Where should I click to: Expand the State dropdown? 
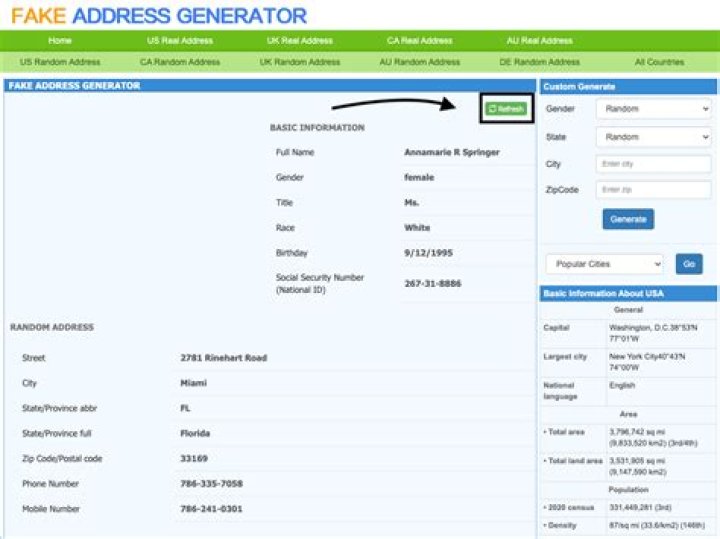(653, 137)
